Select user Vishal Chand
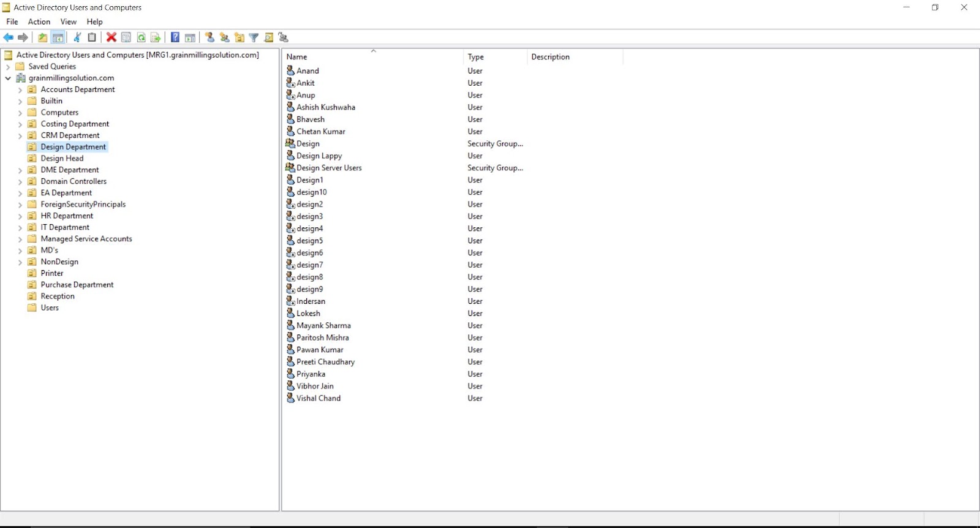The image size is (980, 528). click(318, 398)
